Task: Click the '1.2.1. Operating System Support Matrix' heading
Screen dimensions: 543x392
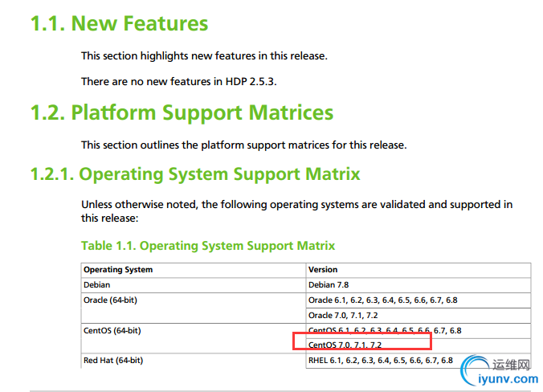Action: click(x=195, y=174)
